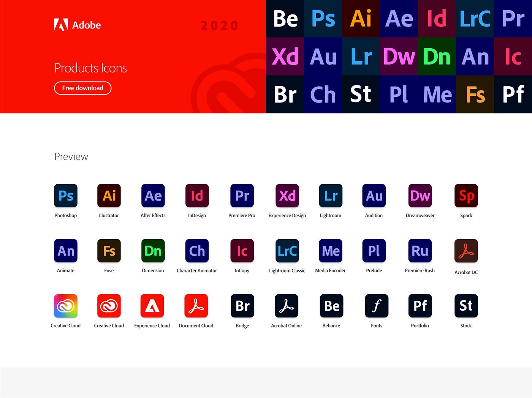Viewport: 532px width, 398px height.
Task: Click the Products Icons title text
Action: pos(90,68)
